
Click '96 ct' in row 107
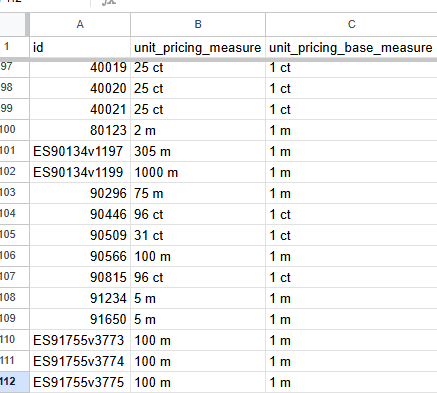coord(198,277)
